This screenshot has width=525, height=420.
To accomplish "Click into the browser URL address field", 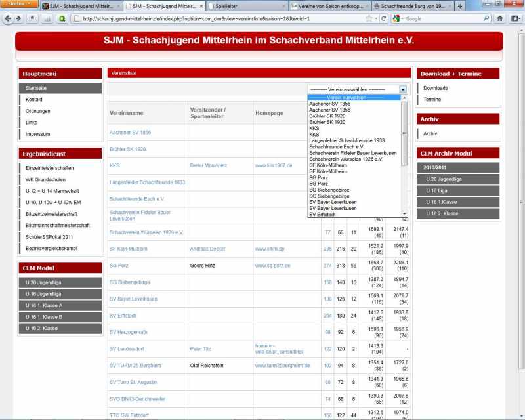I will tap(217, 18).
